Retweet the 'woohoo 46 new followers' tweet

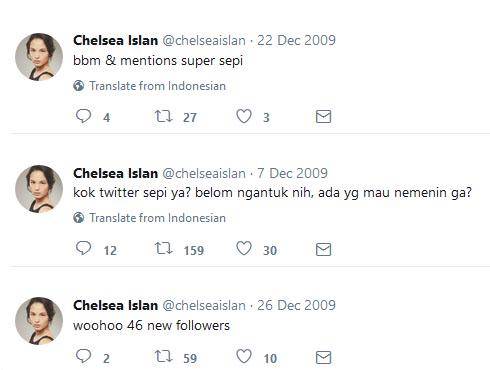163,357
